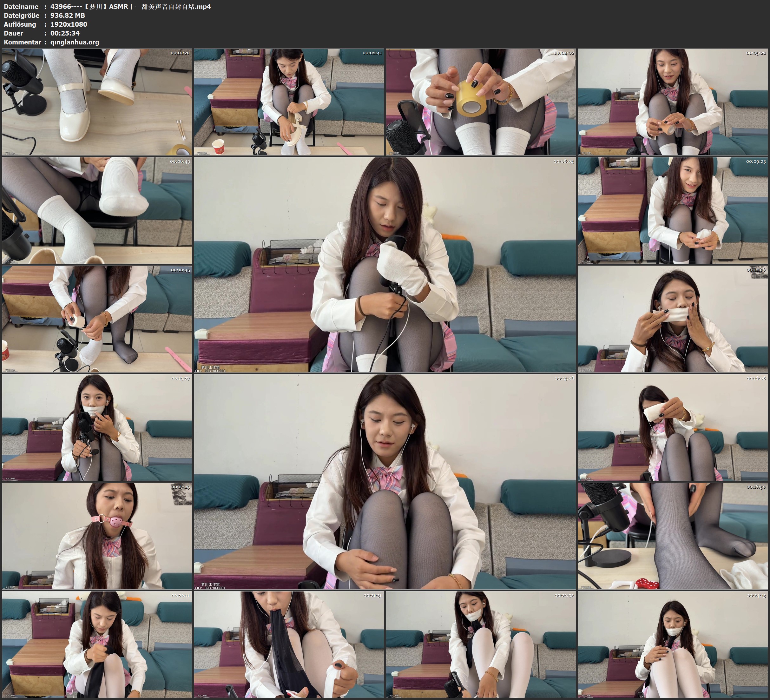Viewport: 770px width, 700px height.
Task: Select the 00:12:06 frame
Action: 673,319
